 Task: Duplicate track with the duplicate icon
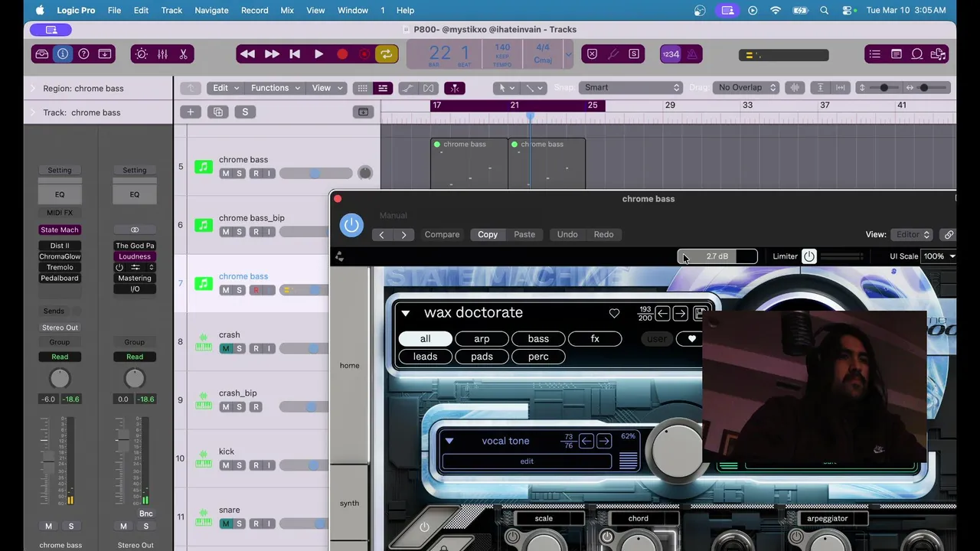click(218, 112)
